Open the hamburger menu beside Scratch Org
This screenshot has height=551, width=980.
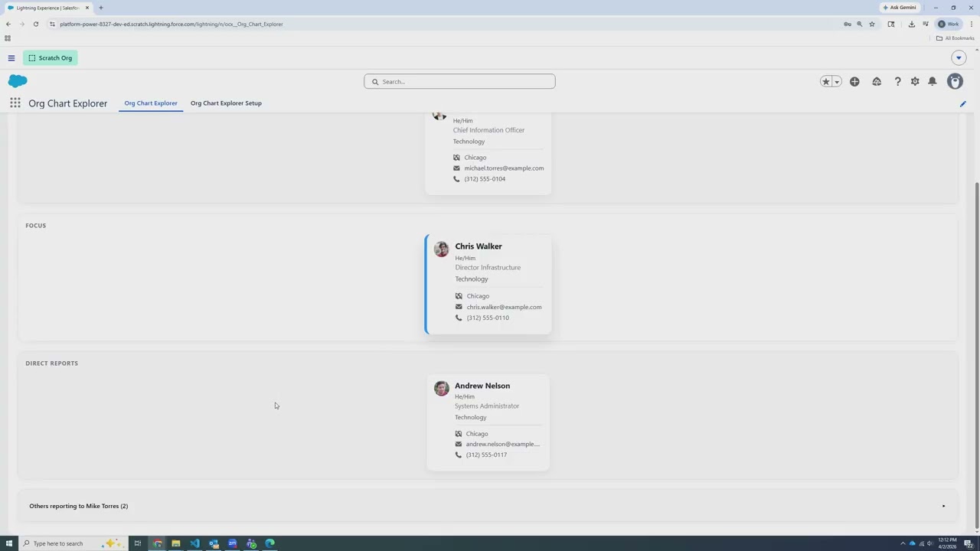pos(11,58)
